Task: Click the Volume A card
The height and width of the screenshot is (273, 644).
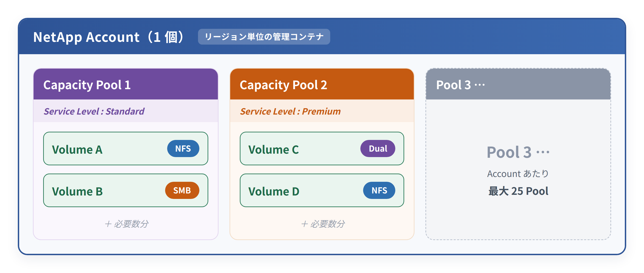Action: [126, 148]
